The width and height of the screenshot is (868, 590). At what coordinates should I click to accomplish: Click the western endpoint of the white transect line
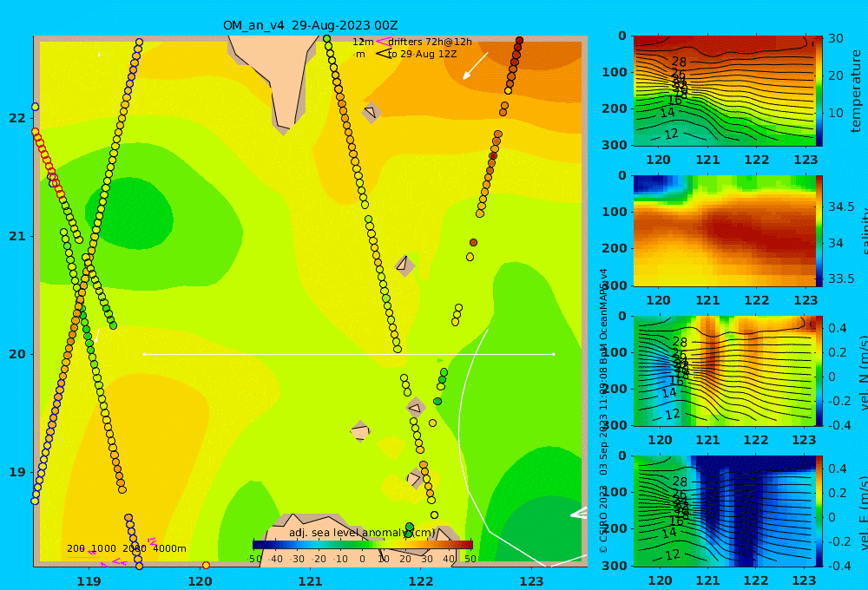pyautogui.click(x=144, y=354)
